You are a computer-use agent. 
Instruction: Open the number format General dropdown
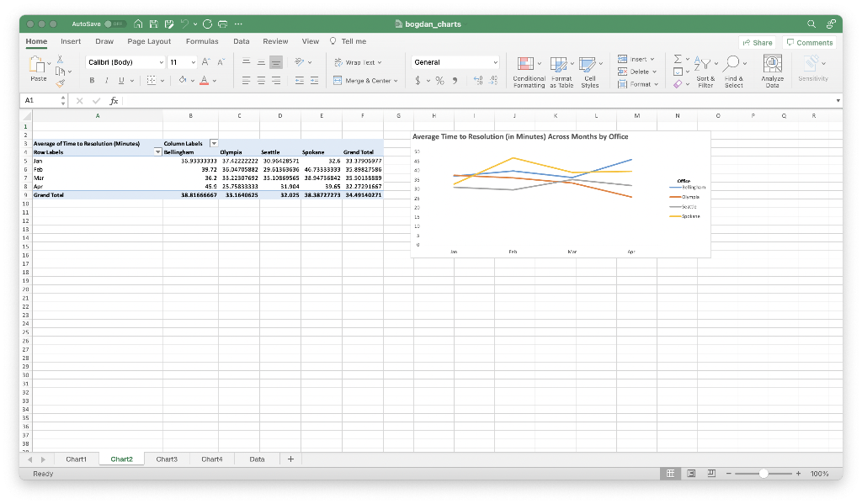(x=495, y=62)
